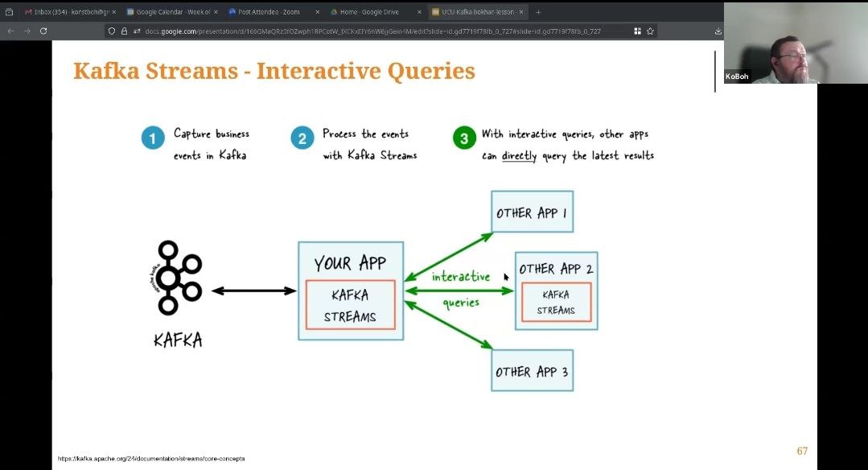
Task: Close the Gmail Inbox tab
Action: (113, 11)
